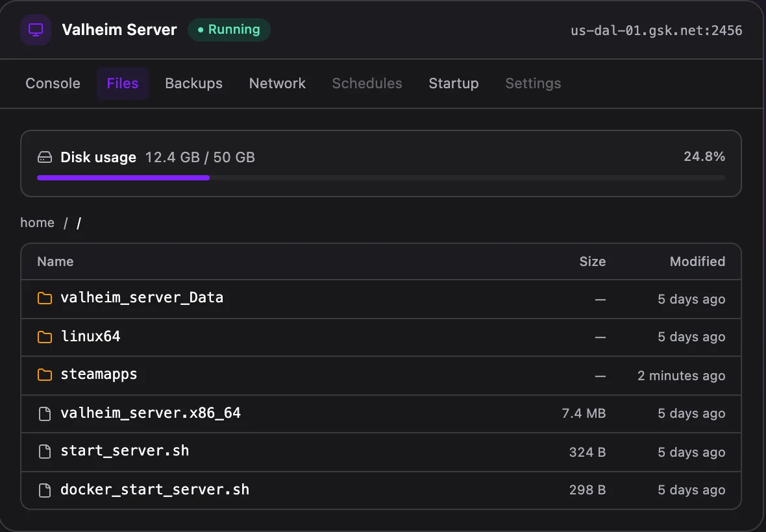Click the current directory slash in breadcrumb

[x=79, y=223]
